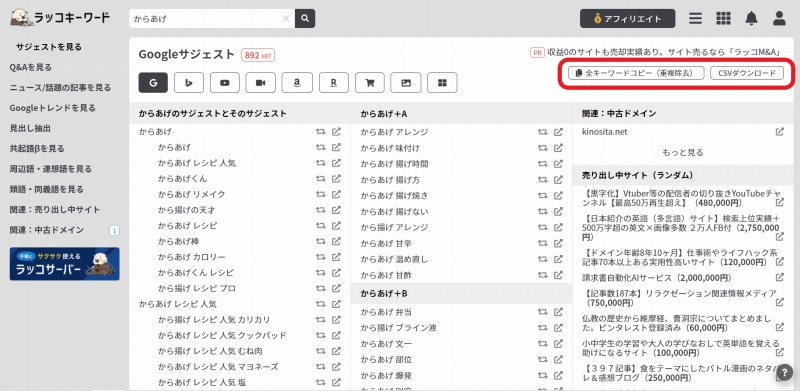Select the video camera suggest source icon
This screenshot has width=800, height=391.
(x=261, y=83)
